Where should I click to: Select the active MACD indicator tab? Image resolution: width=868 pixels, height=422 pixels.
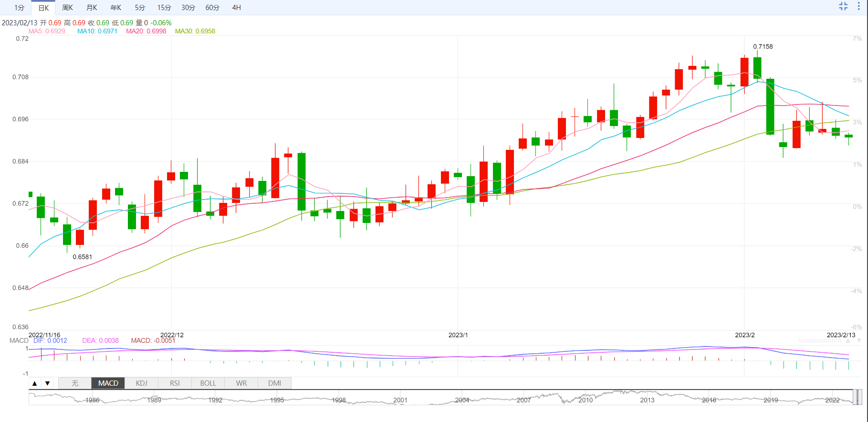click(108, 383)
